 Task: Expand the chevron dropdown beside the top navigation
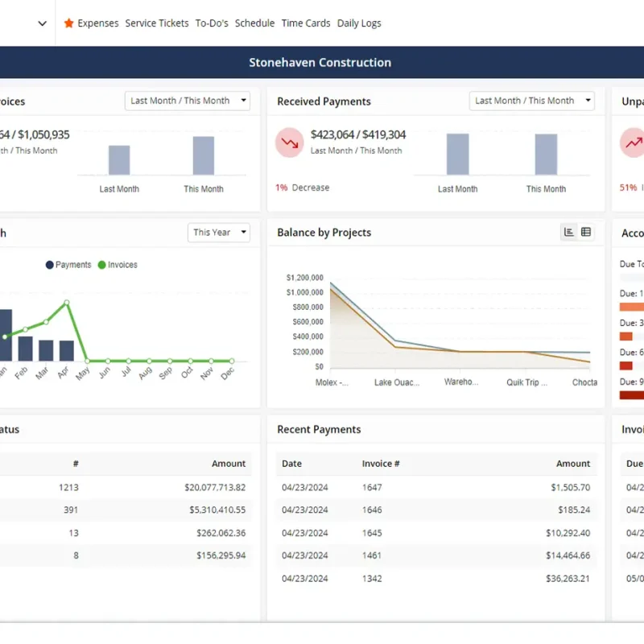coord(43,23)
